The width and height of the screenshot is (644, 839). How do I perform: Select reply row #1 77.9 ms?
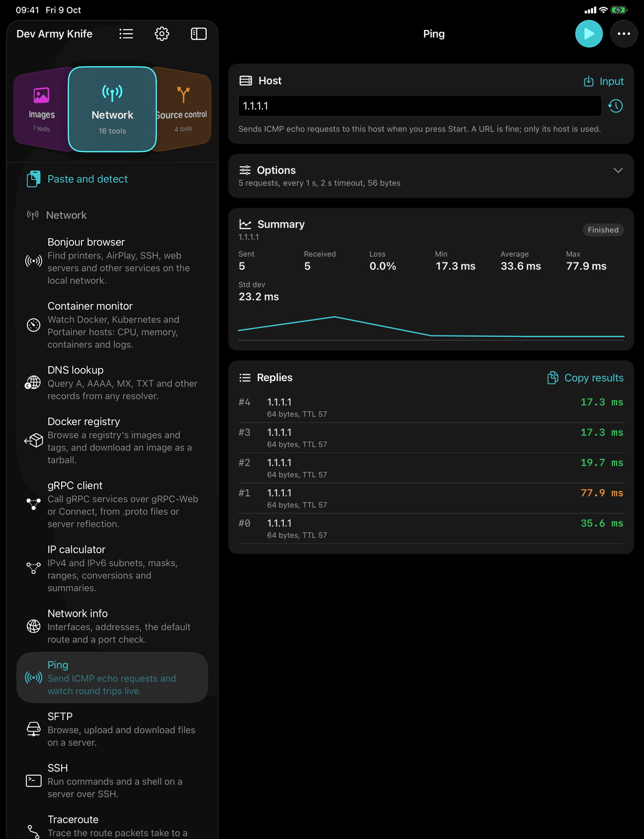click(x=431, y=499)
